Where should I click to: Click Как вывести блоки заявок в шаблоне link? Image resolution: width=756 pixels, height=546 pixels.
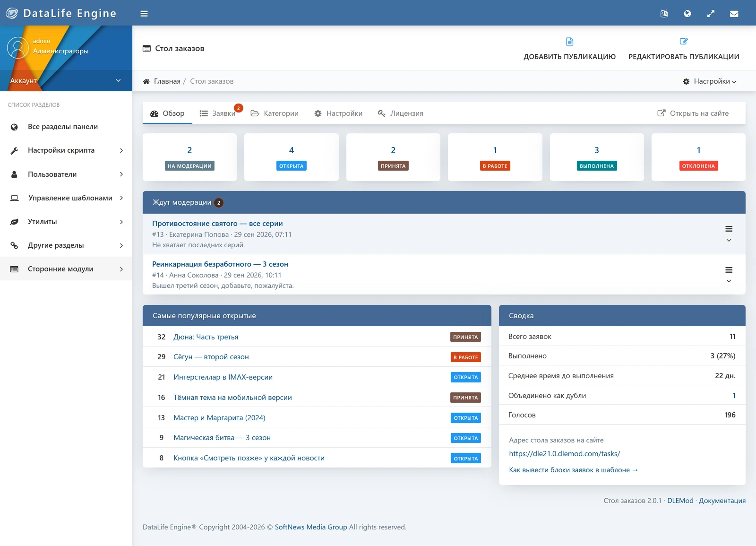tap(573, 470)
